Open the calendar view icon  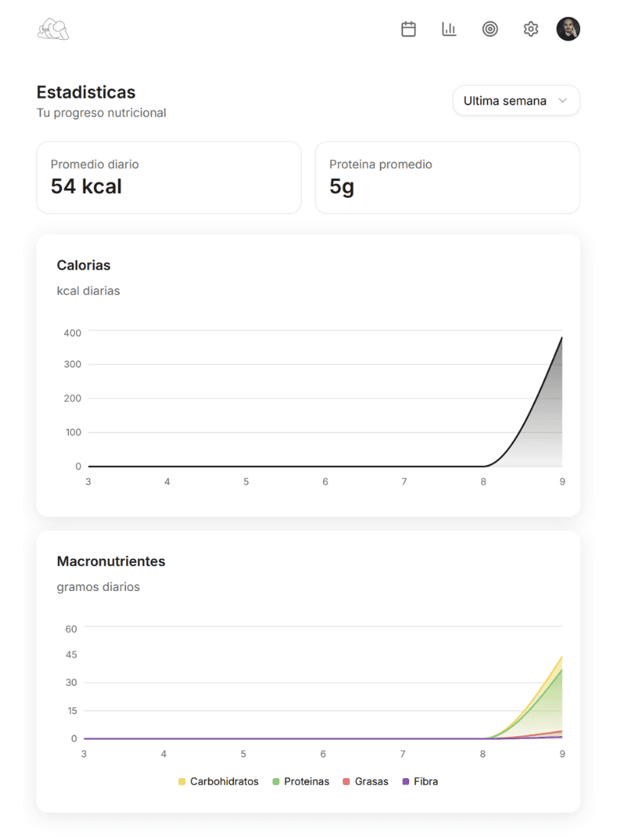(408, 29)
